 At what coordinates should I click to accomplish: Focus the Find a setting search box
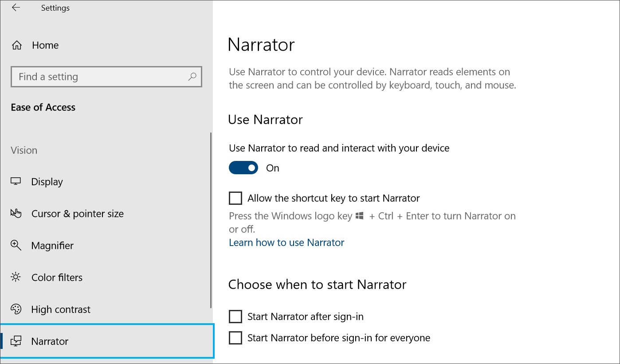tap(106, 77)
